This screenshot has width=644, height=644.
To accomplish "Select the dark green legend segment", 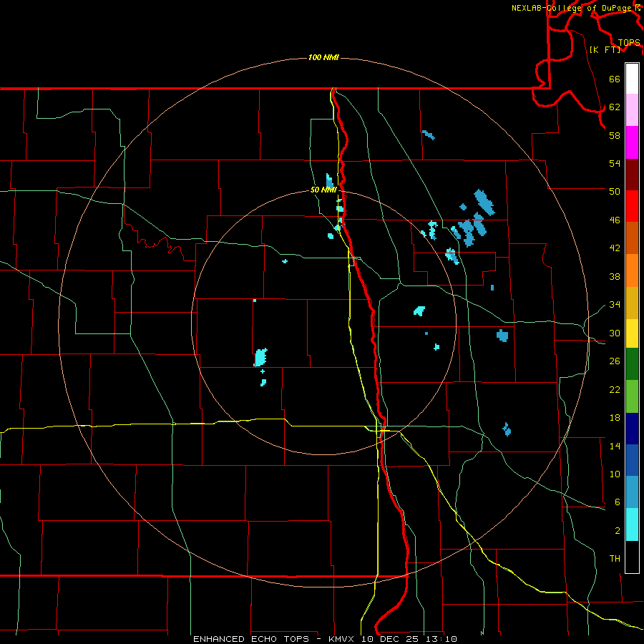I will pyautogui.click(x=632, y=364).
